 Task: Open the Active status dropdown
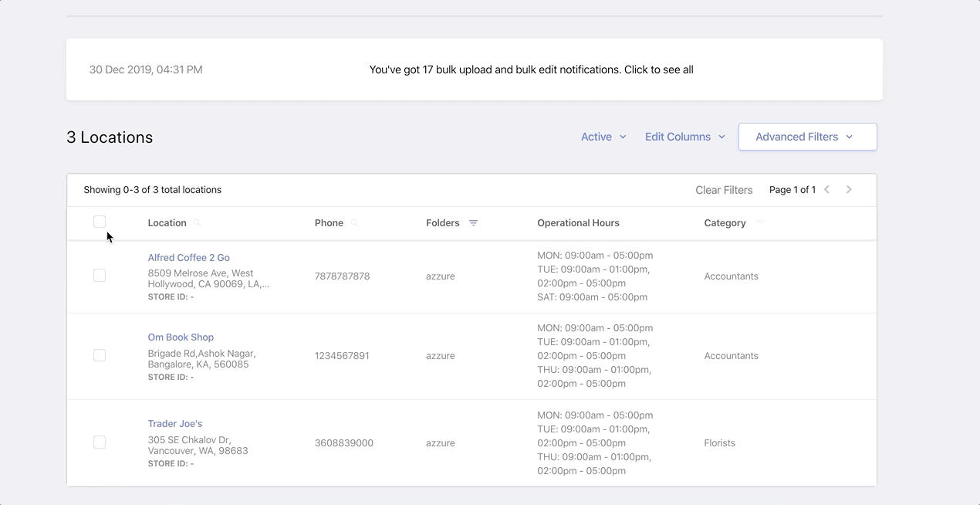point(603,137)
